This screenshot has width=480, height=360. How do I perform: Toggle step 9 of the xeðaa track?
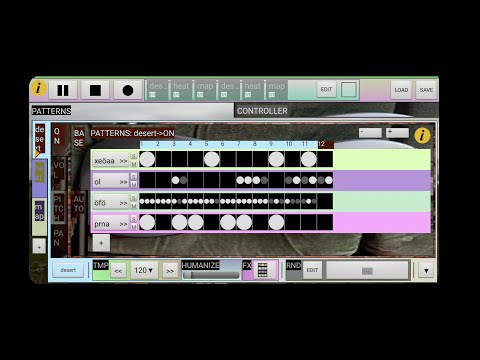point(276,159)
